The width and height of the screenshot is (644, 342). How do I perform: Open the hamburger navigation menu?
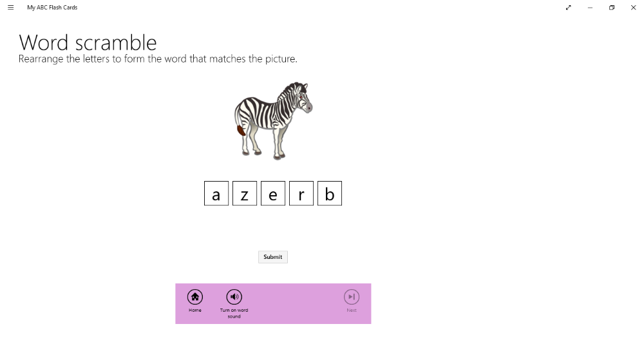11,7
